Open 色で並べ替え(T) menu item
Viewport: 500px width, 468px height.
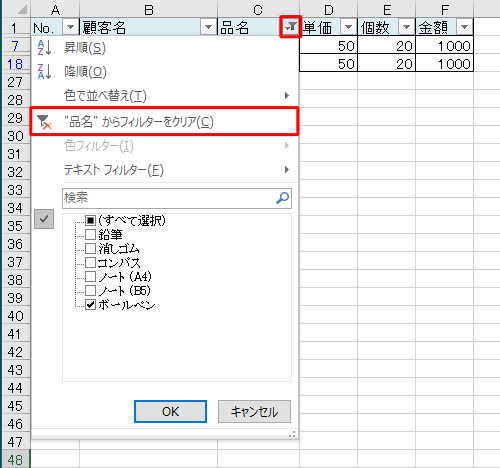tap(165, 96)
